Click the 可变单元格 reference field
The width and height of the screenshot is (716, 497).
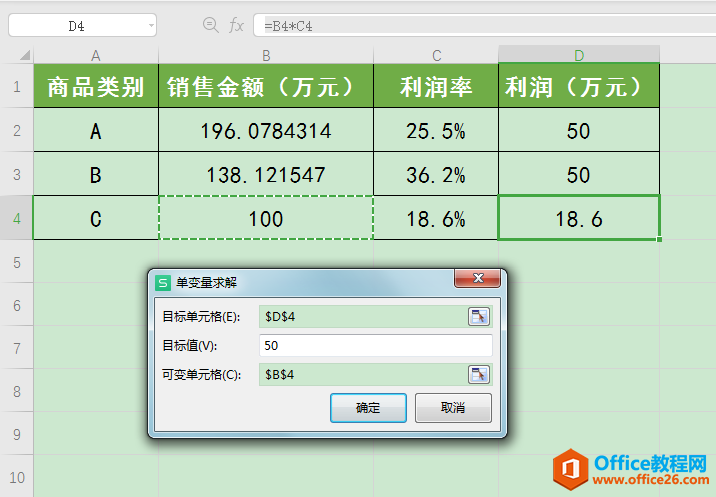[362, 375]
